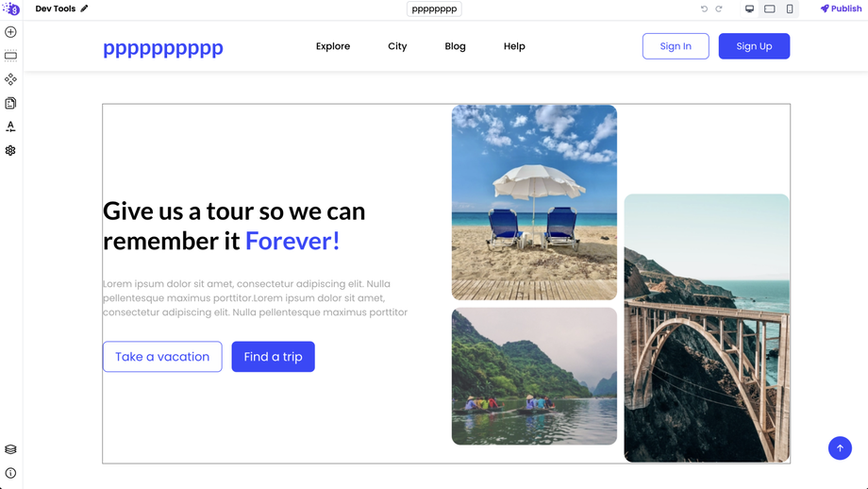The height and width of the screenshot is (489, 868).
Task: Click the info icon at sidebar bottom
Action: (10, 473)
